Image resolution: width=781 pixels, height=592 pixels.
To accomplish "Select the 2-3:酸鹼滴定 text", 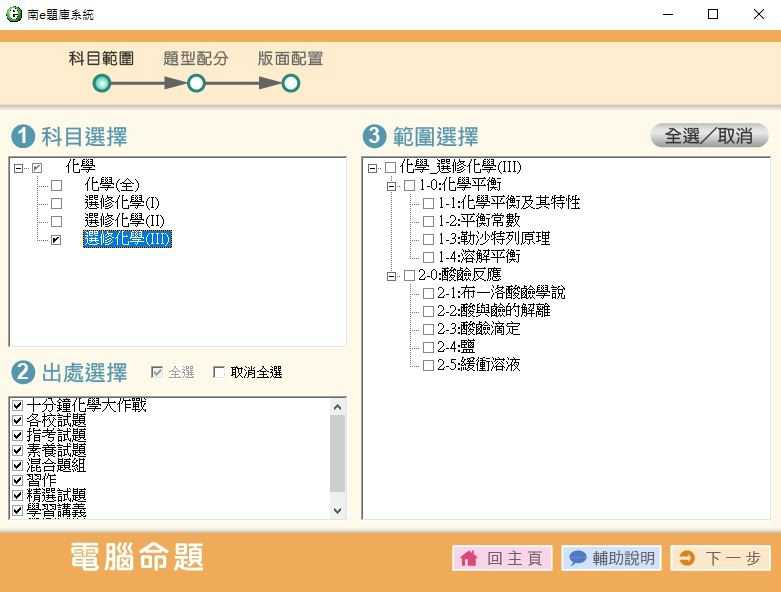I will [479, 329].
